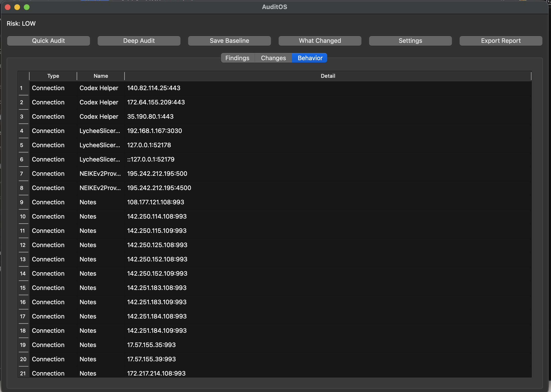Screen dimensions: 551x392
Task: Select detail cell 142.250.114.108:993
Action: pyautogui.click(x=328, y=216)
